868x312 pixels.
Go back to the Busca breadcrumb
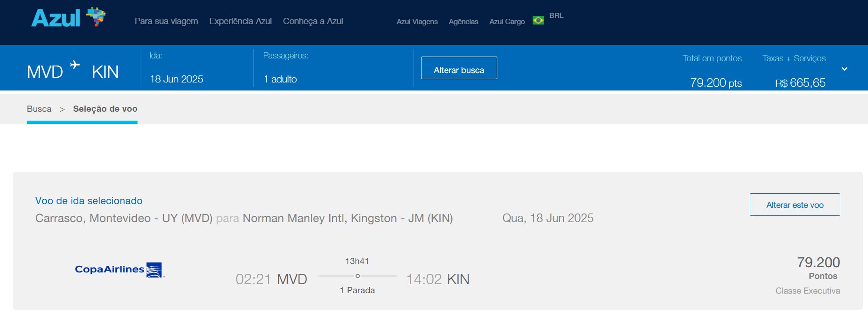(39, 109)
